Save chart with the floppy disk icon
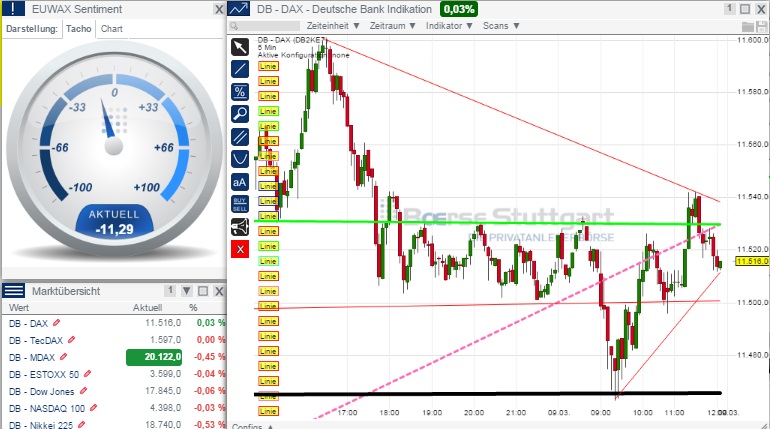The image size is (770, 429). 762,27
